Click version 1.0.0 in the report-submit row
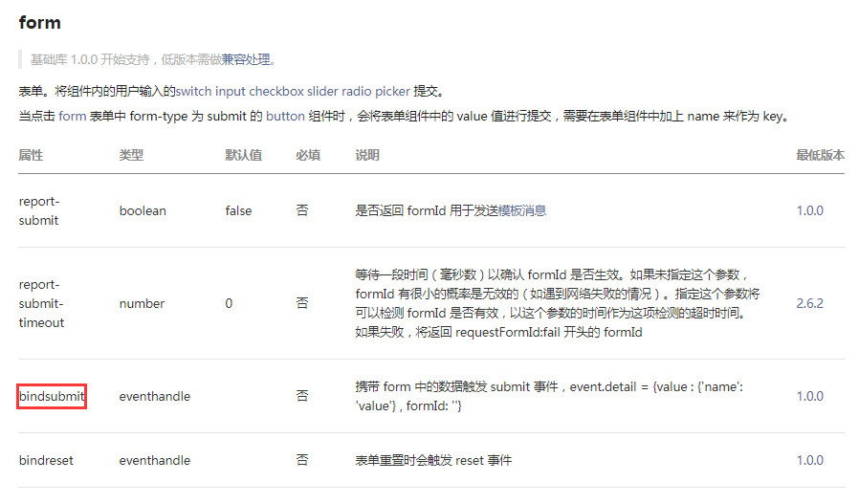The width and height of the screenshot is (859, 504). coord(809,210)
